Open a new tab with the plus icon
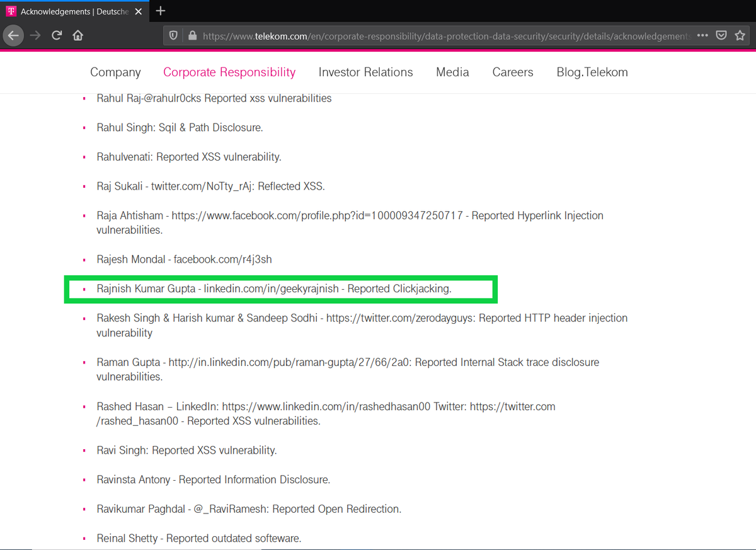 click(161, 11)
